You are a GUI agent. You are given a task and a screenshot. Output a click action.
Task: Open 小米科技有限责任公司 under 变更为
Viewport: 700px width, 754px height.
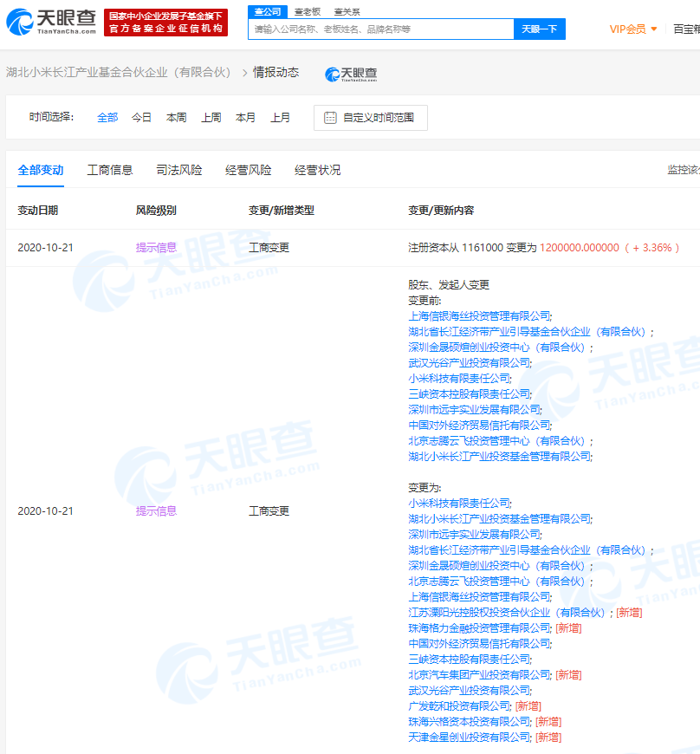pos(459,504)
